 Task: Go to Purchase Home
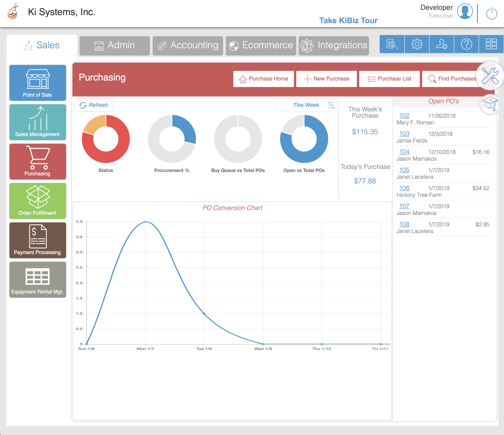click(x=263, y=79)
